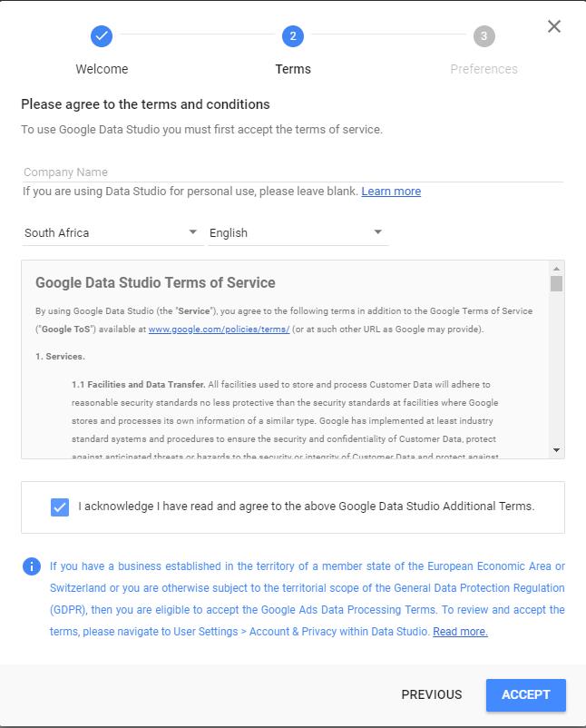The image size is (586, 728).
Task: Untick the acknowledge terms checkbox
Action: [60, 507]
